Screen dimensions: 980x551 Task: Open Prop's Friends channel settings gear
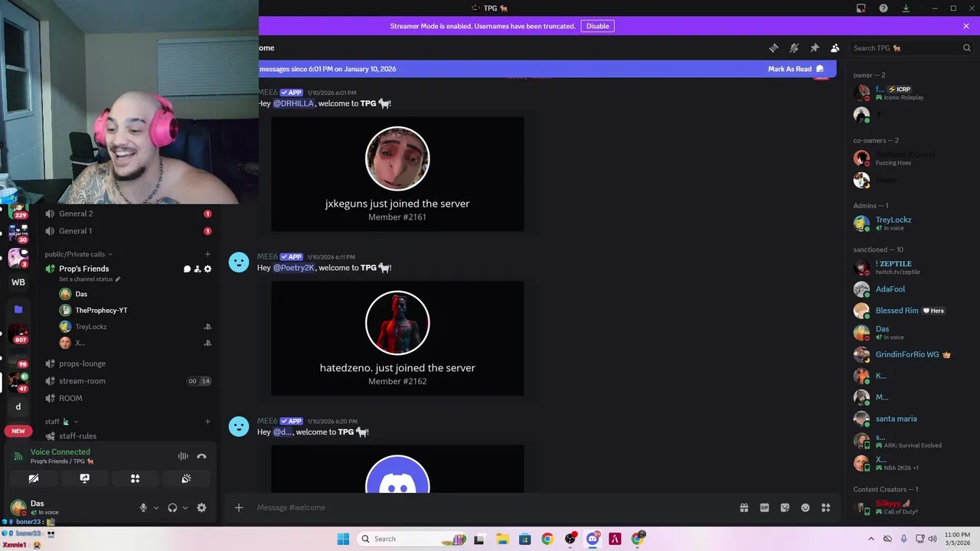(207, 269)
